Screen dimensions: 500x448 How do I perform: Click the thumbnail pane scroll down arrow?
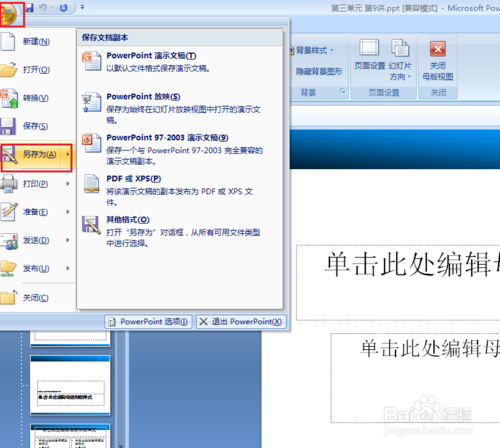121,445
